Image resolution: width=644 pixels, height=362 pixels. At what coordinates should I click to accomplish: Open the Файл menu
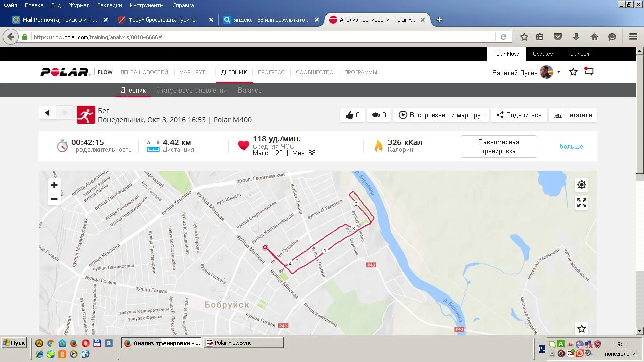10,5
